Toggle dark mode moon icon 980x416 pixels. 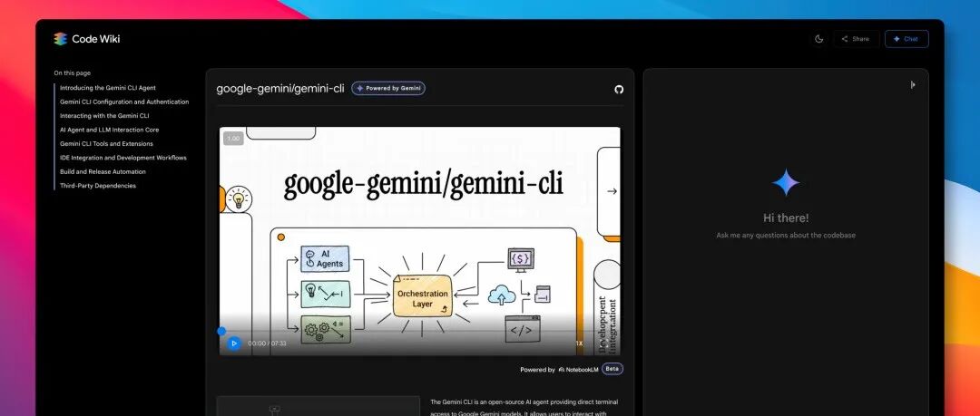click(818, 39)
